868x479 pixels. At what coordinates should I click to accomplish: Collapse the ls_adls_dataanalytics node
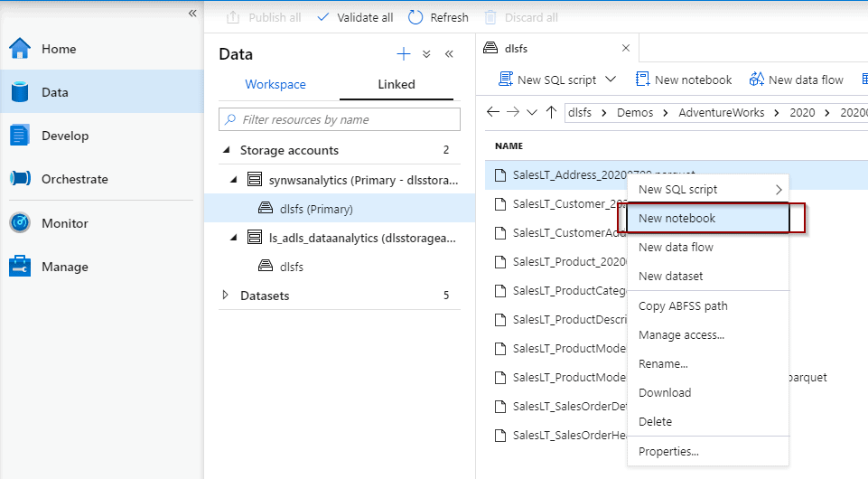point(234,238)
